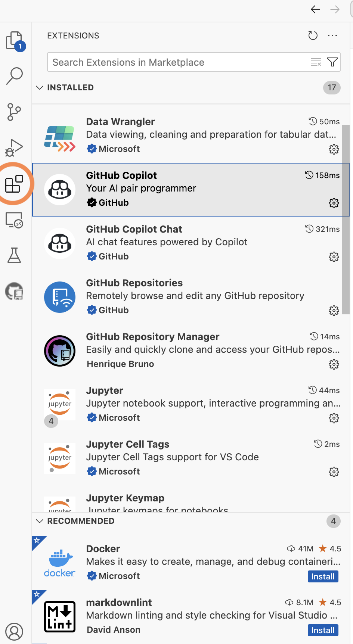Open the manage gear for Jupyter extension
Image resolution: width=353 pixels, height=644 pixels.
[x=334, y=418]
